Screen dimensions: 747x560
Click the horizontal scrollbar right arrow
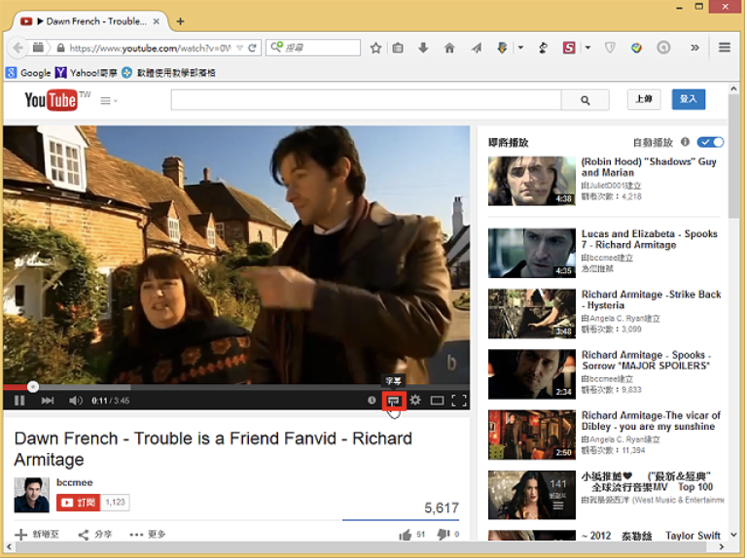[722, 546]
